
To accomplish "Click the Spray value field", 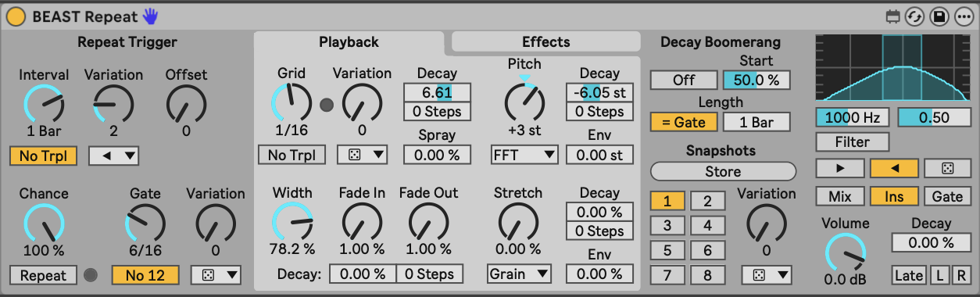I will tap(437, 155).
